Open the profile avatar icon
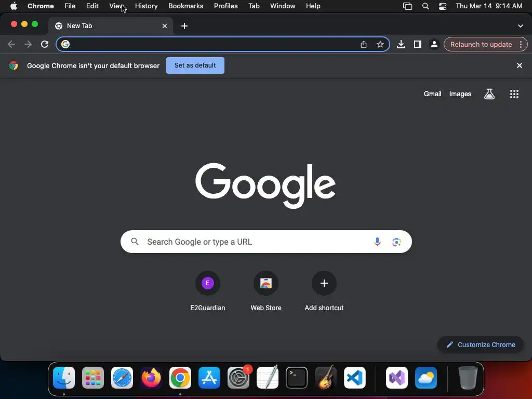The image size is (532, 399). (434, 44)
